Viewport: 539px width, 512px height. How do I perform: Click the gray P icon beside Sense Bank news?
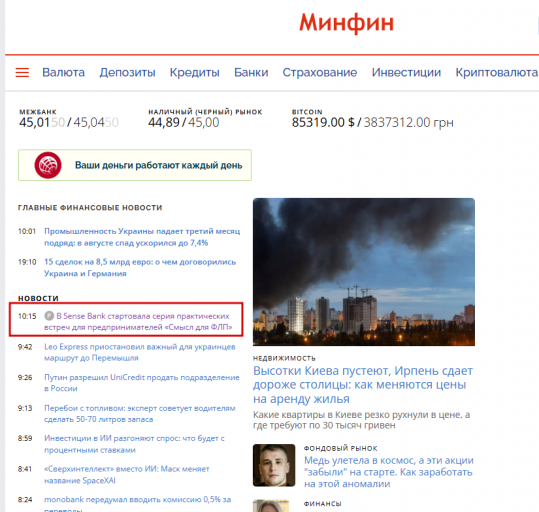(49, 316)
